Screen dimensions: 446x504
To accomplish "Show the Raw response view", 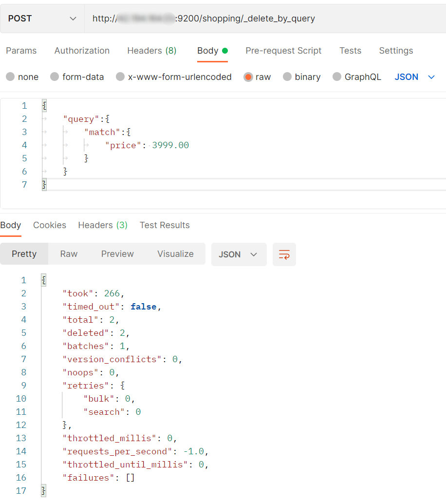I will tap(69, 254).
